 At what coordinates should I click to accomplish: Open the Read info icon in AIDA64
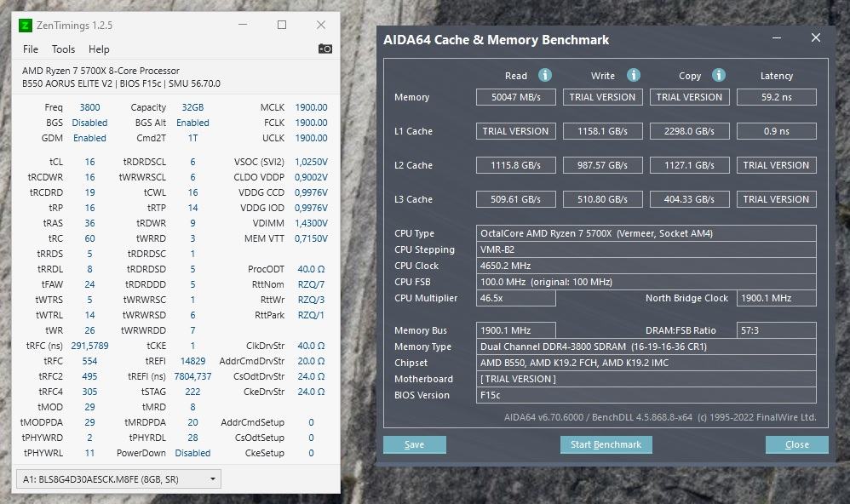[545, 75]
